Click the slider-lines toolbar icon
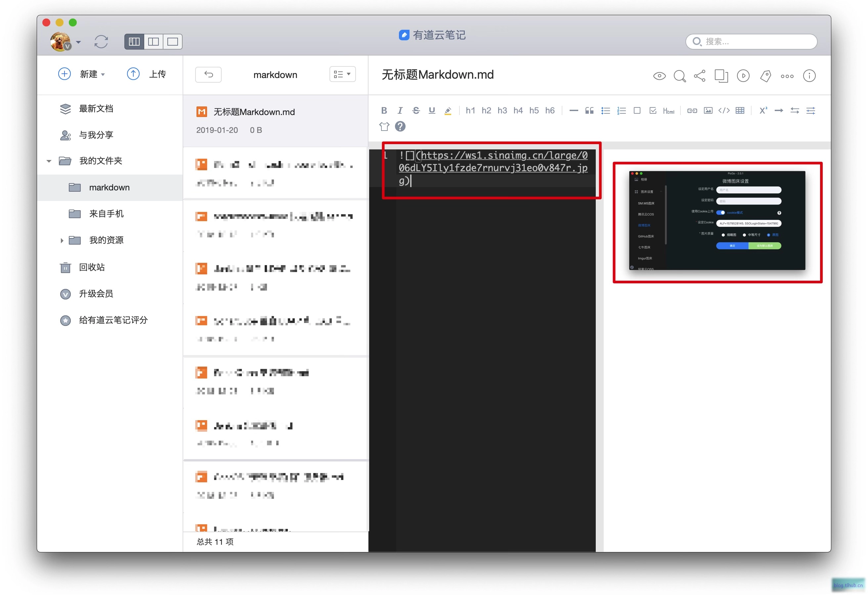868x595 pixels. pos(811,111)
